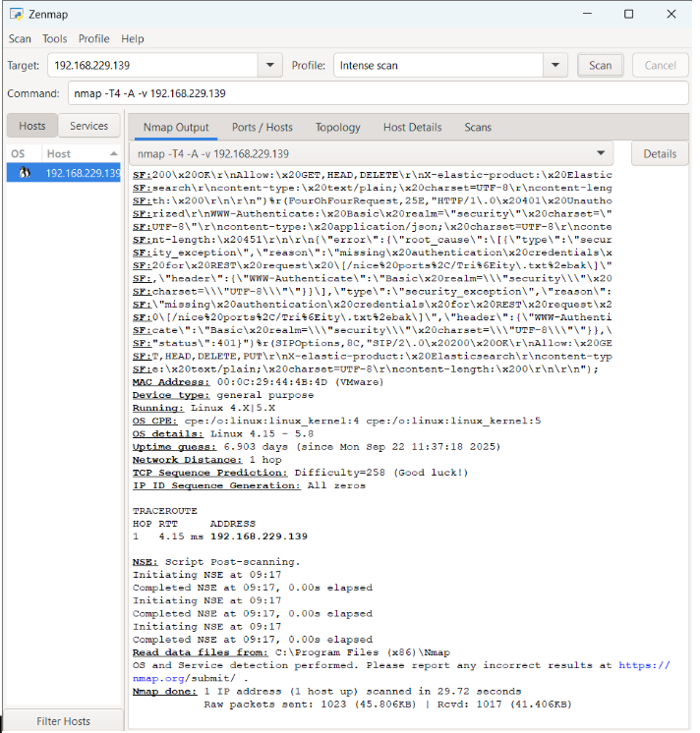Click the Host column sort arrow
700x733 pixels.
(114, 154)
